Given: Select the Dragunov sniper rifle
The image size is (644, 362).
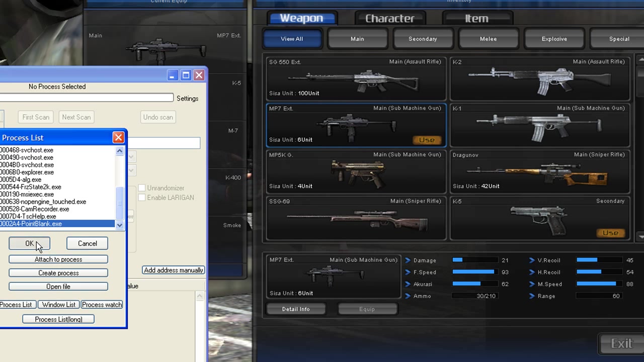Looking at the screenshot, I should pyautogui.click(x=540, y=171).
